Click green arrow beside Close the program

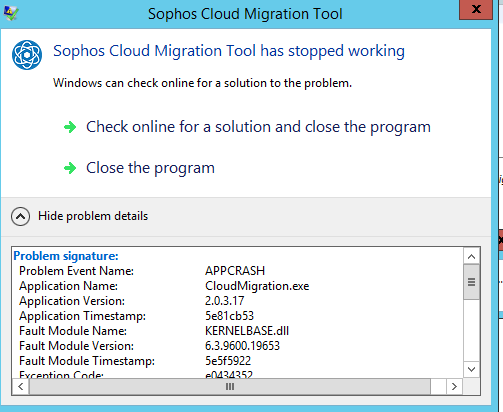click(x=70, y=168)
